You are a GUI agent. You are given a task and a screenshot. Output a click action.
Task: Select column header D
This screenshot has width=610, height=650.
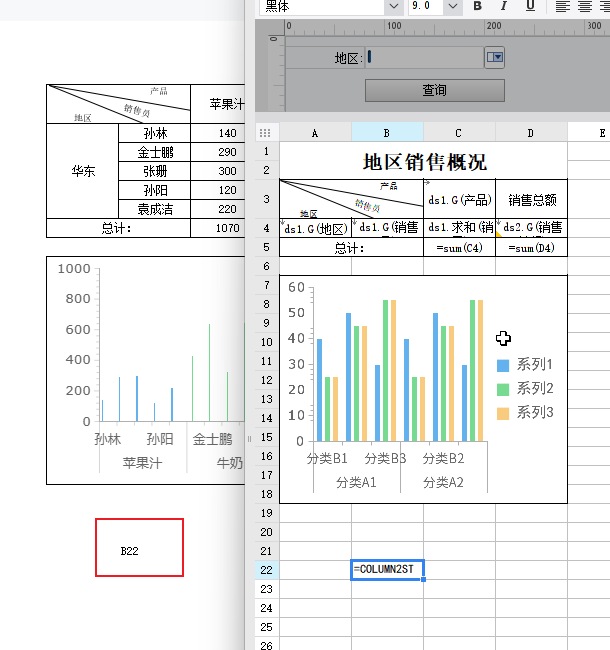pos(531,133)
